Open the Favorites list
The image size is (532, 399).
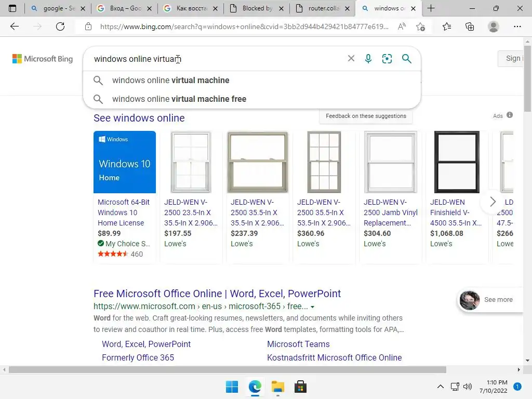click(447, 26)
